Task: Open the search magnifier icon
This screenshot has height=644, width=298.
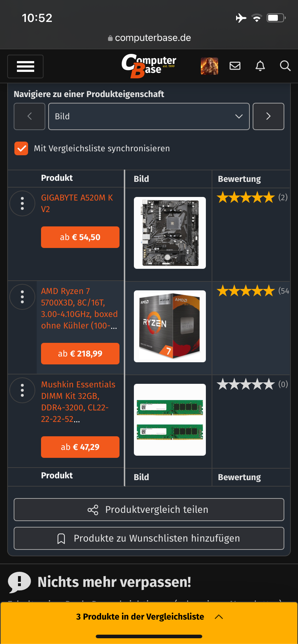Action: tap(285, 66)
